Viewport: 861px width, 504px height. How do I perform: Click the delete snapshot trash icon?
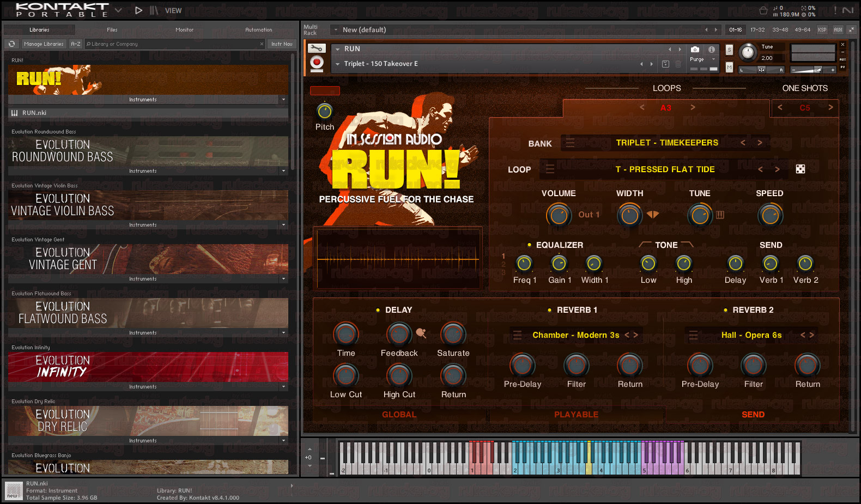click(x=678, y=64)
